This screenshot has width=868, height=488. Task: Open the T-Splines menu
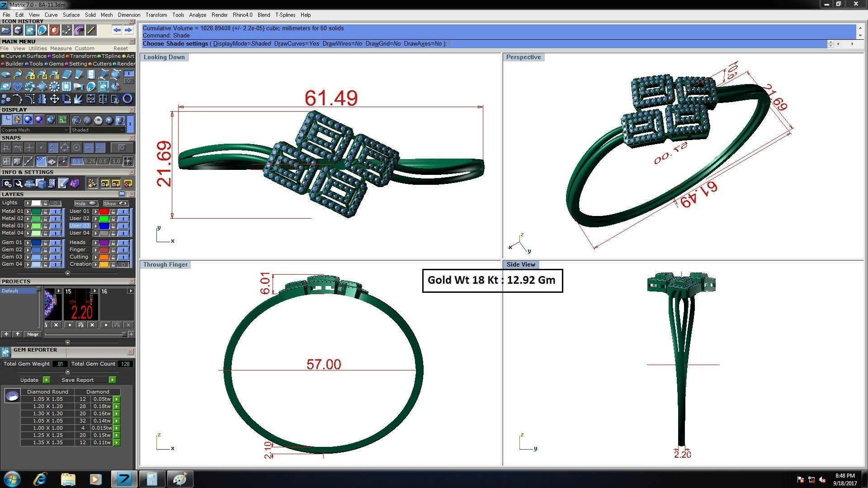point(285,15)
